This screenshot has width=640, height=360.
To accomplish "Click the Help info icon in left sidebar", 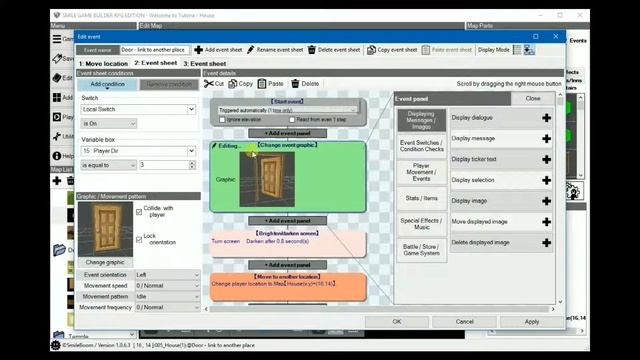I will tap(57, 156).
